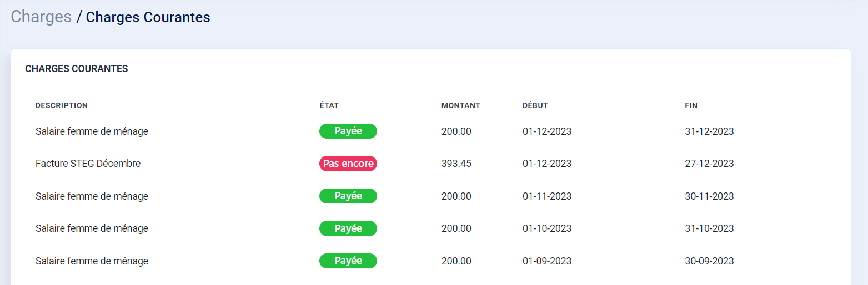868x285 pixels.
Task: Click the Payée badge for September salary row
Action: point(348,261)
